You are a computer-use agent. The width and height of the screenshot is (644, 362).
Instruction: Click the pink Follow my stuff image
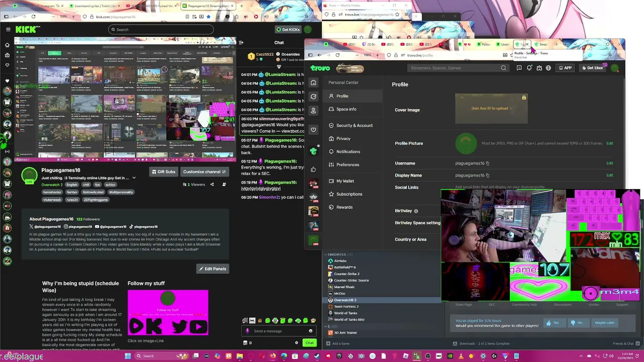point(168,312)
